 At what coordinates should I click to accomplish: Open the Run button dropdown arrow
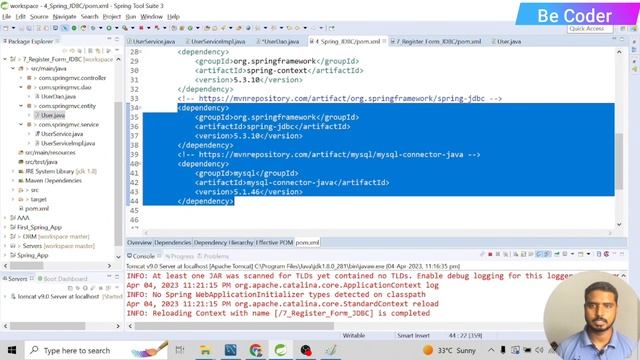coord(117,28)
